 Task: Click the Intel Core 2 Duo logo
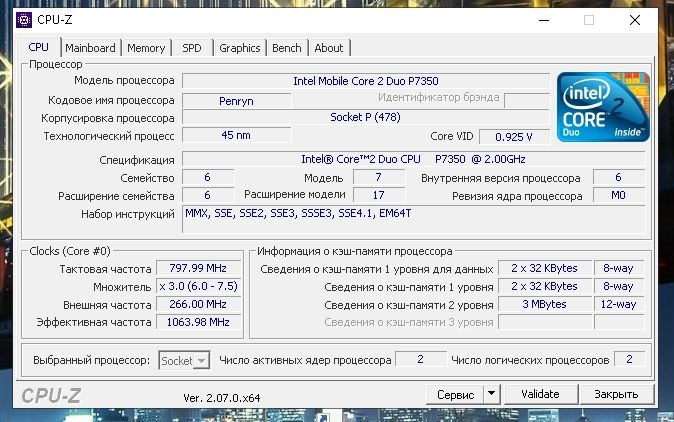point(603,107)
